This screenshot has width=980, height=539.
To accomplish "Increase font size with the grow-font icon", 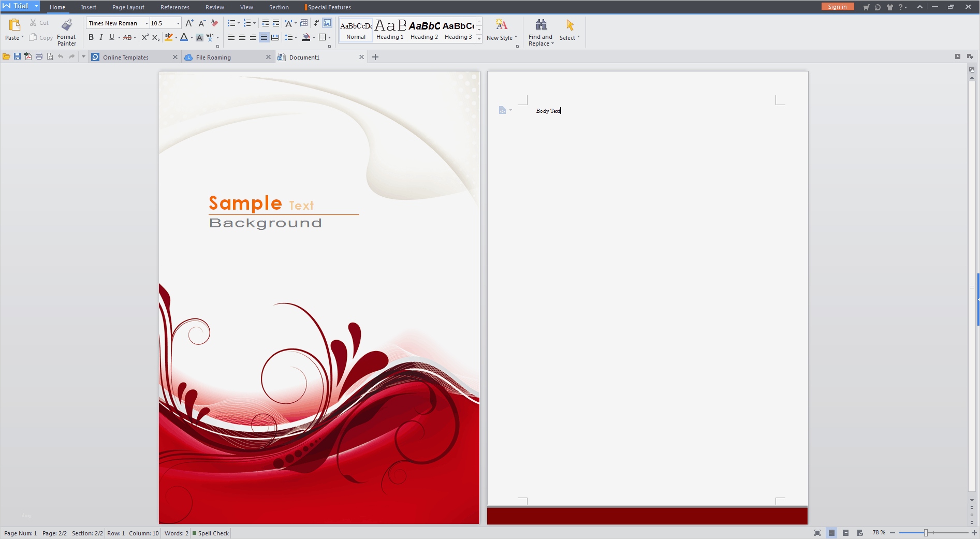I will click(x=189, y=23).
